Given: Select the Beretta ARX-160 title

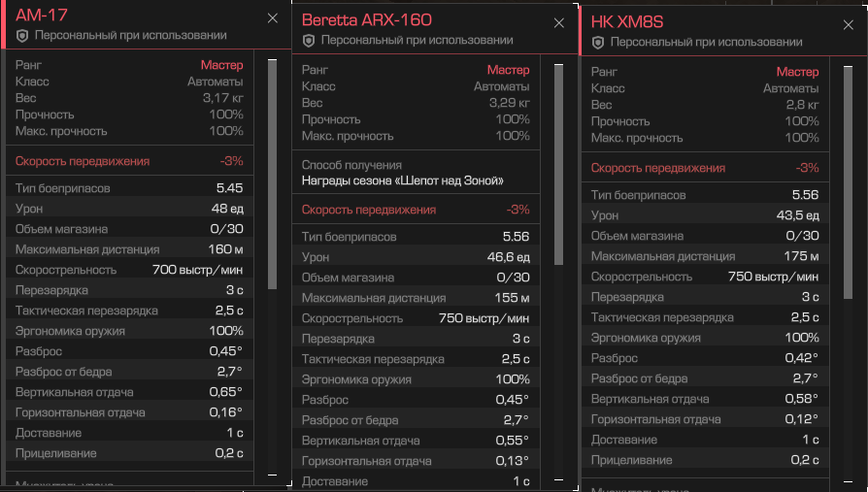Looking at the screenshot, I should (x=366, y=20).
